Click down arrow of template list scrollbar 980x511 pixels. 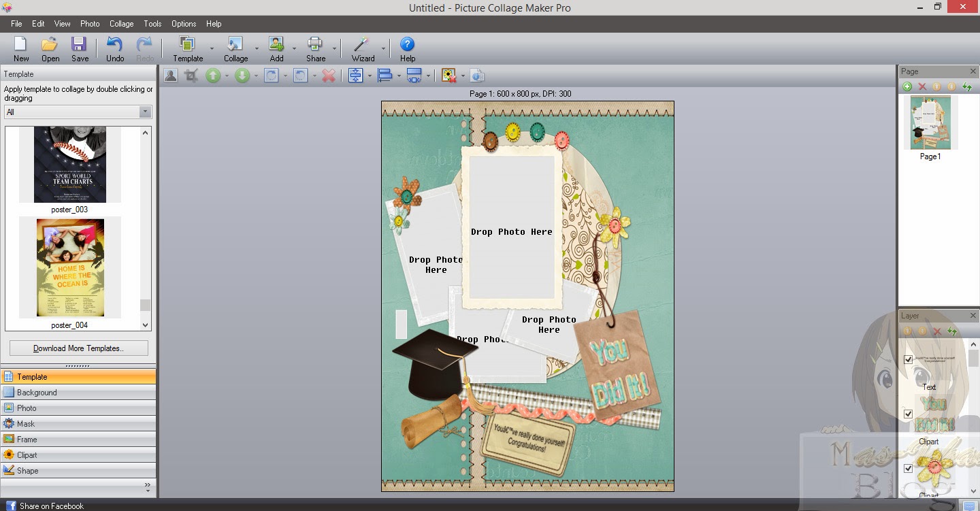145,325
